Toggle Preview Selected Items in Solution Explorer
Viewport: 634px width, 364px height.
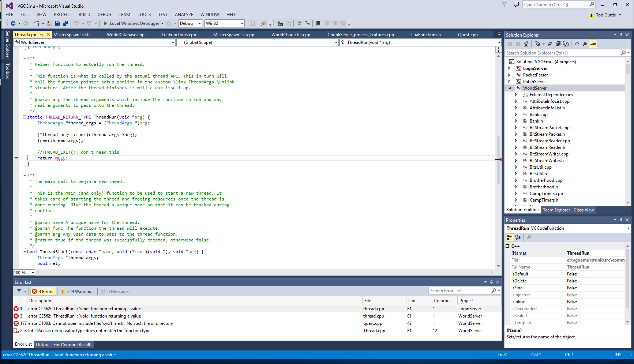593,44
